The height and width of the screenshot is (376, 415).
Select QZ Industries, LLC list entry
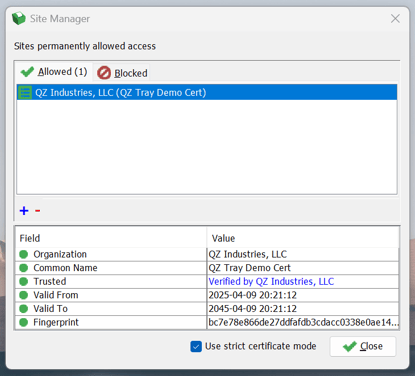(207, 92)
